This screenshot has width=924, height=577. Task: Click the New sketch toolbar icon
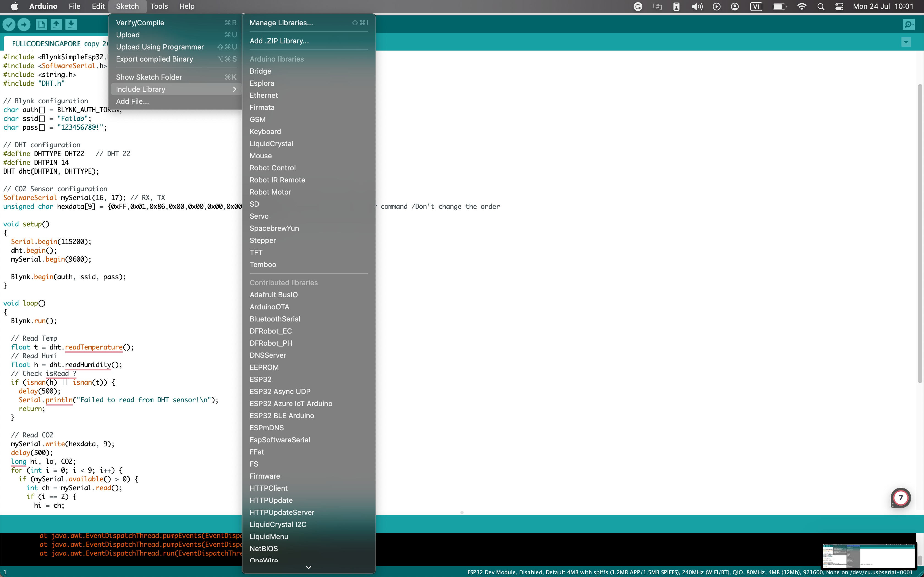point(41,24)
